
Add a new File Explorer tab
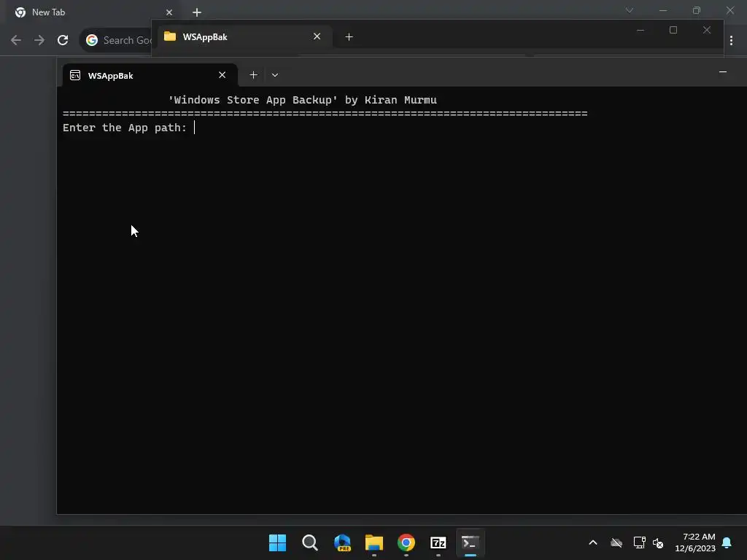349,36
